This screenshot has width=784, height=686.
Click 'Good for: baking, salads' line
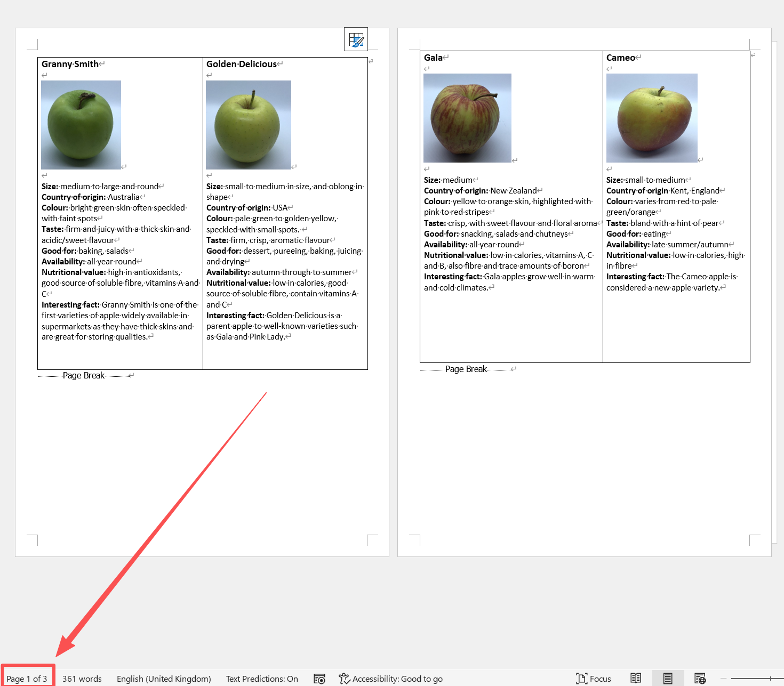tap(85, 251)
